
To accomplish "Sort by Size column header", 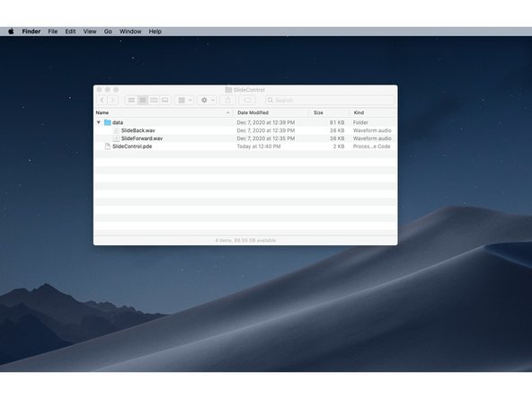I will point(329,112).
